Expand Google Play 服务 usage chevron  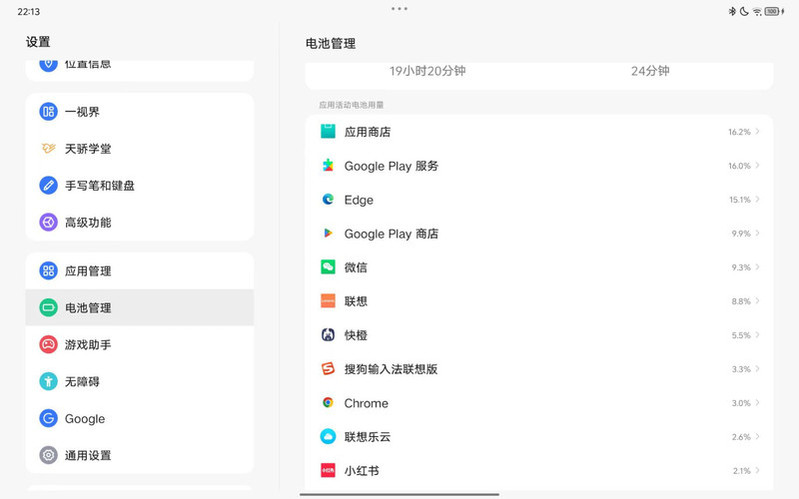(758, 166)
